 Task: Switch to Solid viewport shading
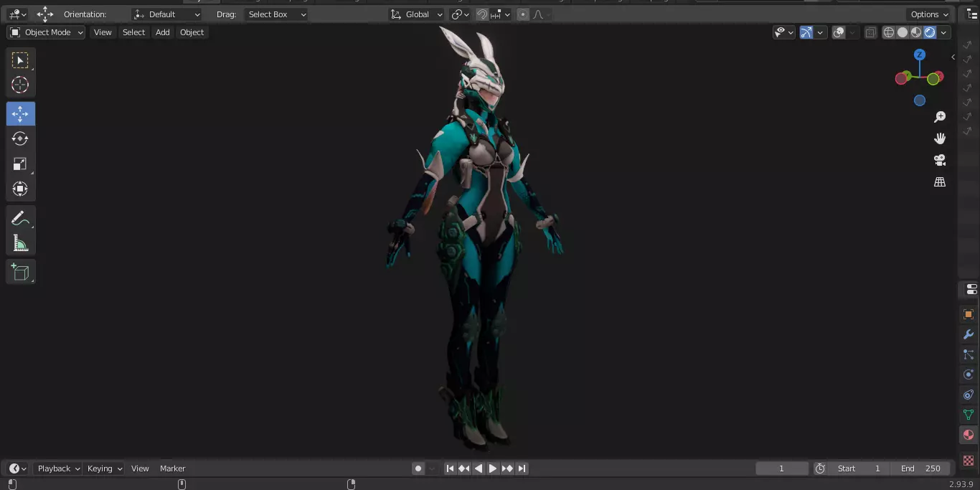(x=903, y=32)
